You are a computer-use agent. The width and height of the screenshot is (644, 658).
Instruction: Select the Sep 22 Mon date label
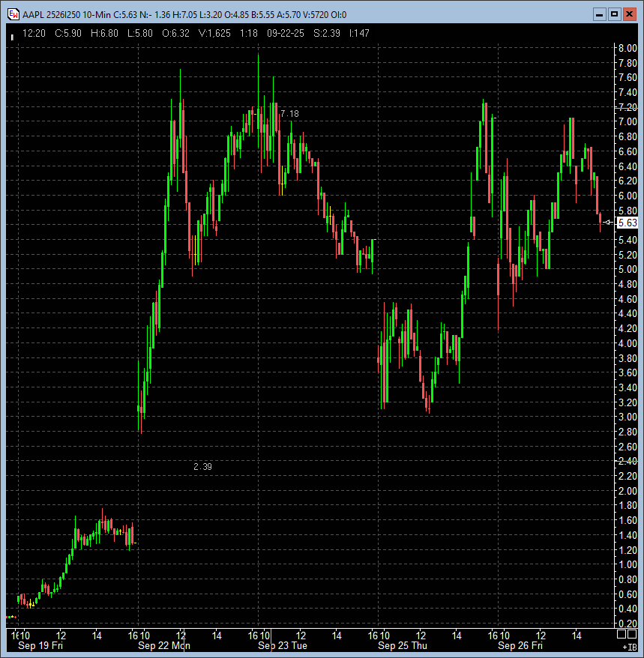point(163,646)
